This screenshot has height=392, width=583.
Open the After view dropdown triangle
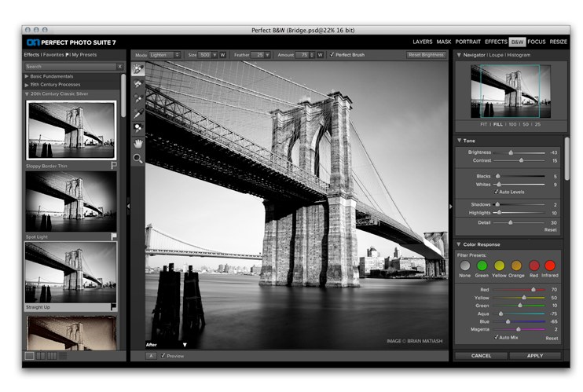click(x=185, y=345)
